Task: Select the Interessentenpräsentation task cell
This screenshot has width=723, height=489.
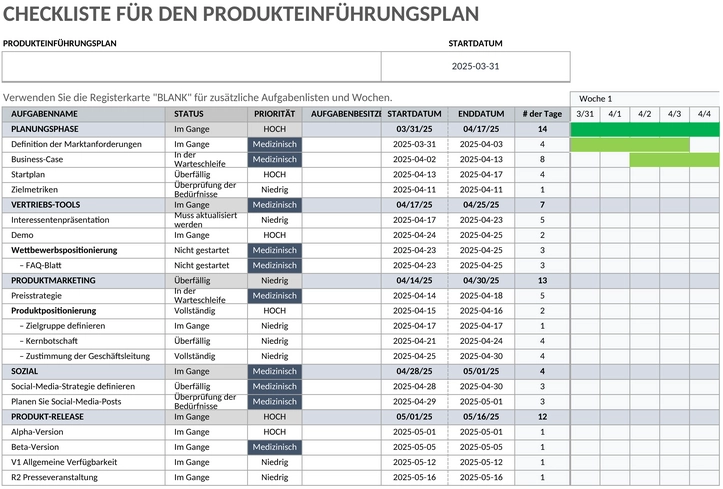Action: (x=83, y=220)
